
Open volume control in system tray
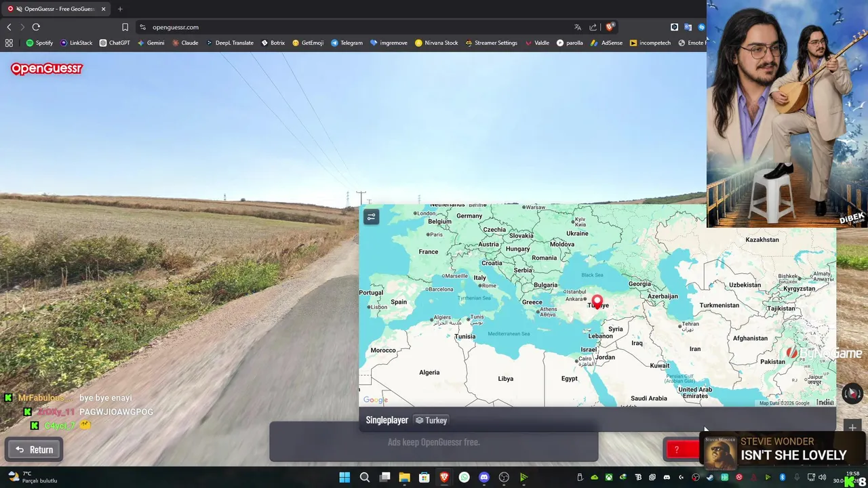pos(823,477)
